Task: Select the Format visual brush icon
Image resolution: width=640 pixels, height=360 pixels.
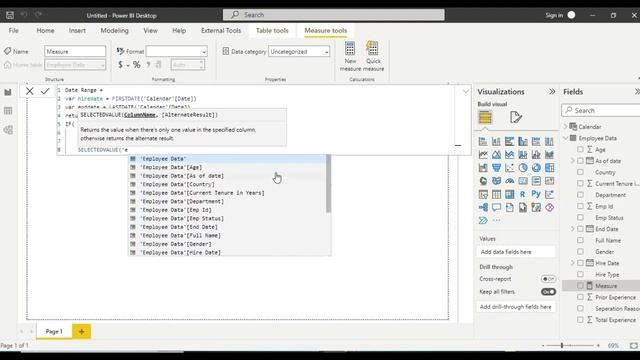Action: pyautogui.click(x=516, y=118)
